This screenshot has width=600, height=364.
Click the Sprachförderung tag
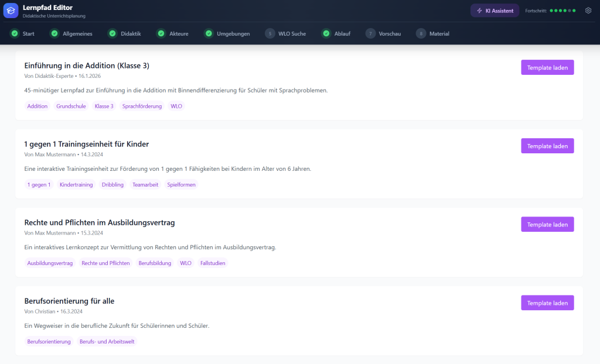142,106
